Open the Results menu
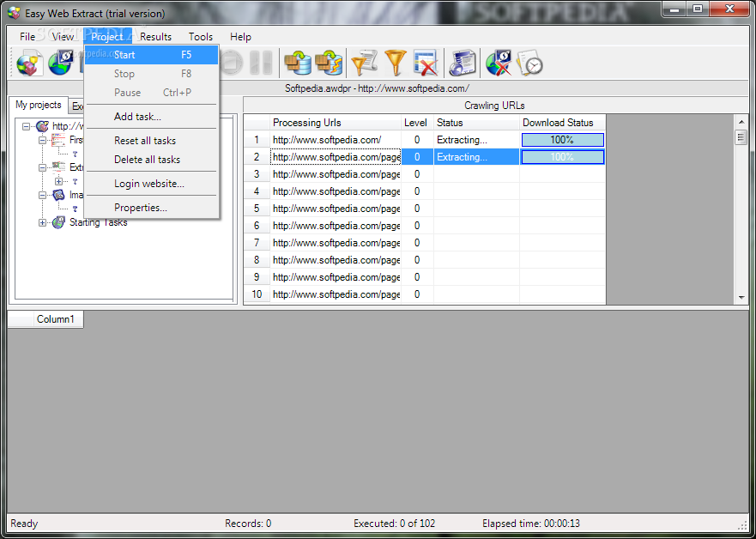 pyautogui.click(x=155, y=37)
